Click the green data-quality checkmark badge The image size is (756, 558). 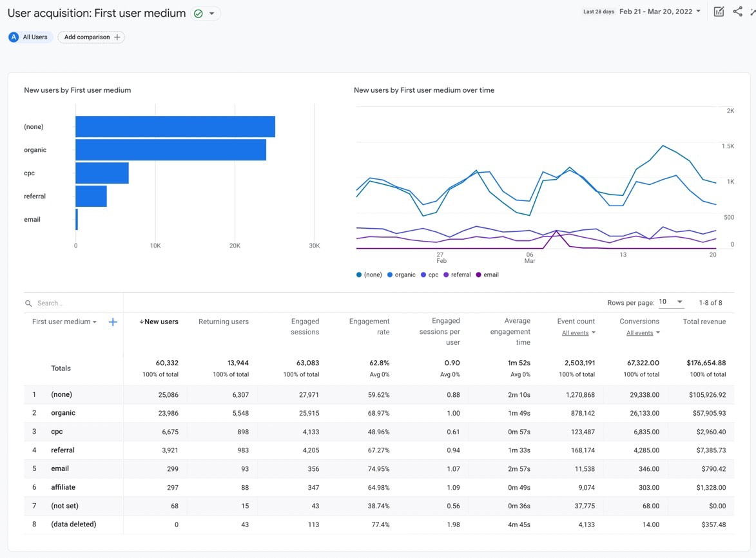pos(197,12)
